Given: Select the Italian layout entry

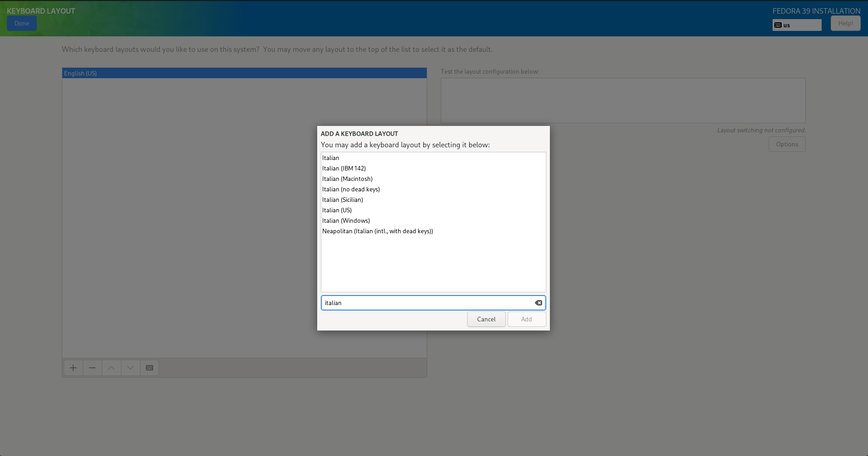Looking at the screenshot, I should 331,158.
